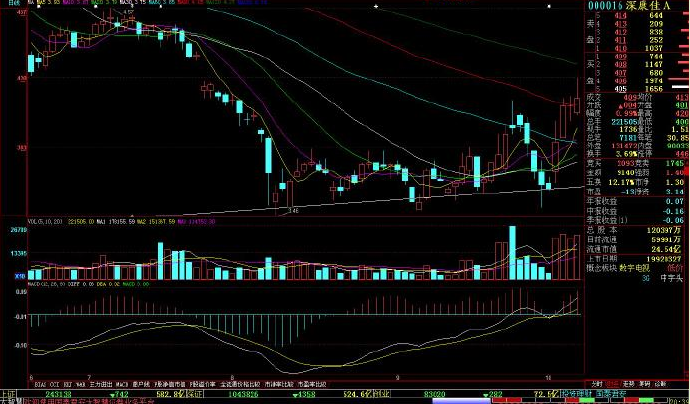Click the 上市日期 value 19920327
This screenshot has height=404, width=690.
(x=666, y=259)
